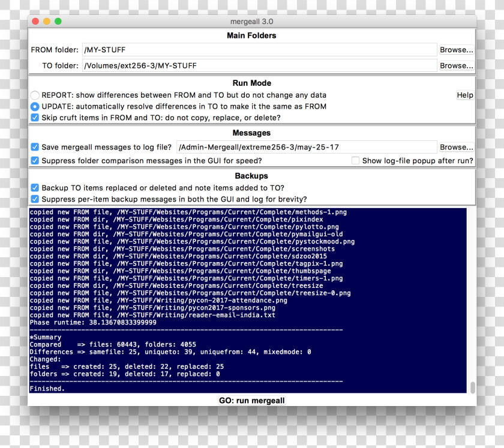The image size is (504, 448).
Task: Browse for the FROM folder
Action: tap(456, 50)
